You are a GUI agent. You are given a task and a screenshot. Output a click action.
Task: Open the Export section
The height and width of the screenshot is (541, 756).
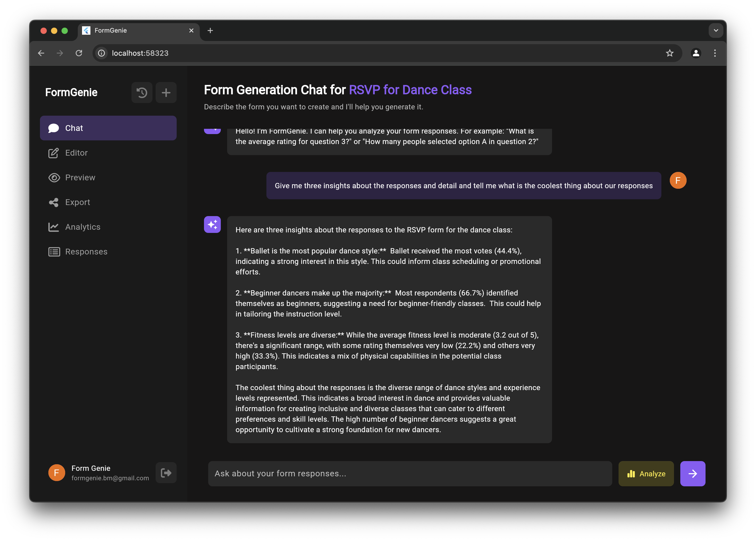[x=77, y=202]
